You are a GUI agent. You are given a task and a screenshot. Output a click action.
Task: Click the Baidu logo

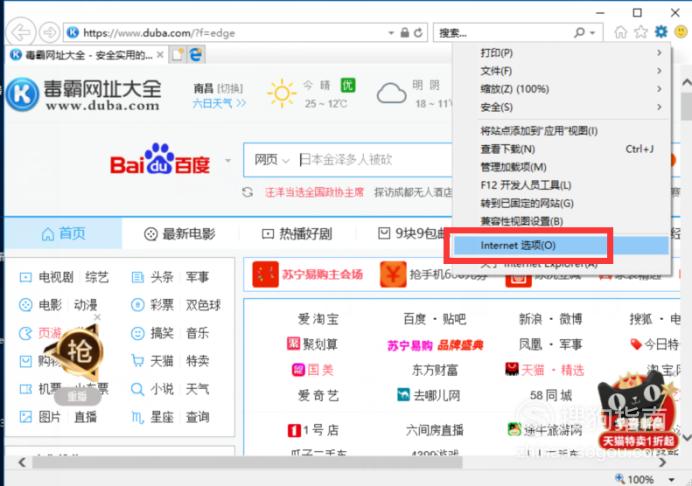click(x=160, y=159)
